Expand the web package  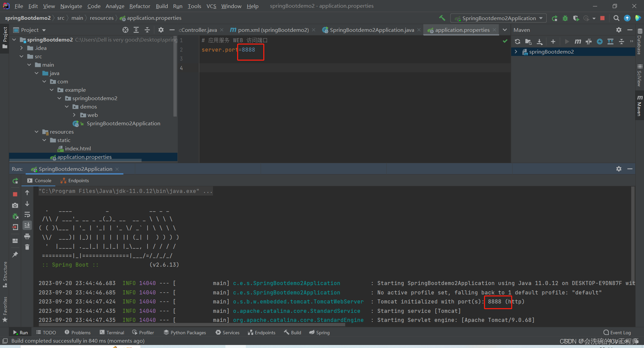[x=74, y=115]
